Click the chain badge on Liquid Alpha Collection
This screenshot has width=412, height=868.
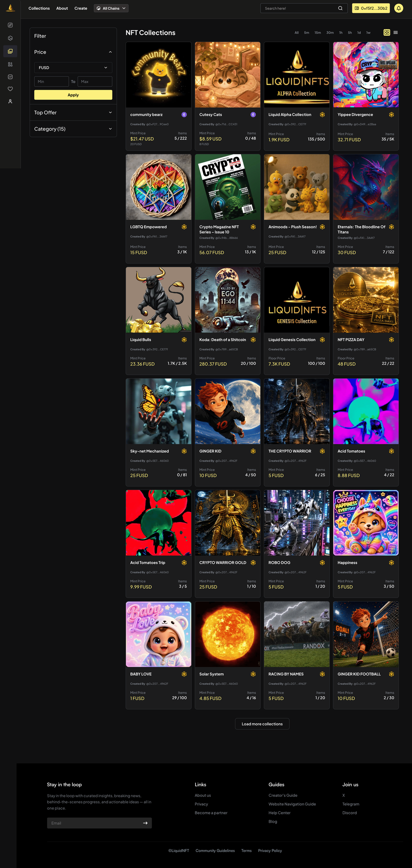pyautogui.click(x=322, y=115)
